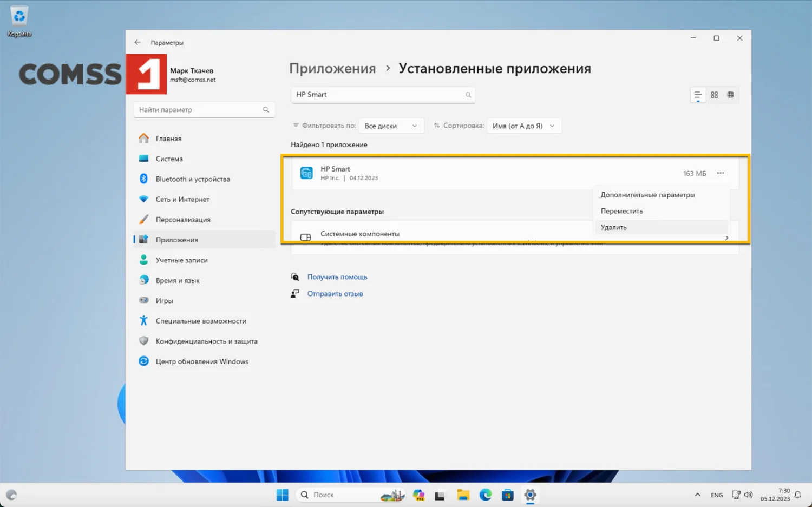
Task: Open Task View icon in taskbar
Action: (440, 495)
